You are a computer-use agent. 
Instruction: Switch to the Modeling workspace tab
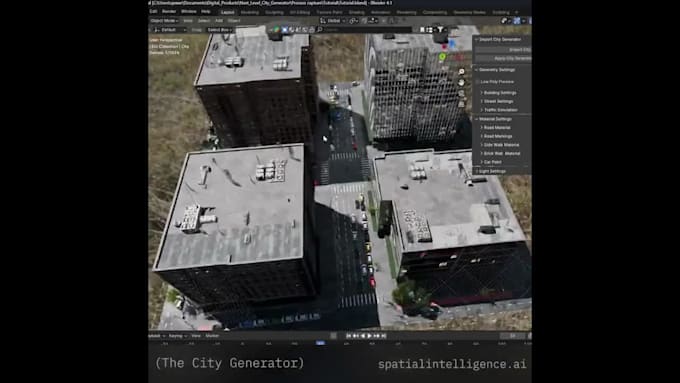[250, 12]
